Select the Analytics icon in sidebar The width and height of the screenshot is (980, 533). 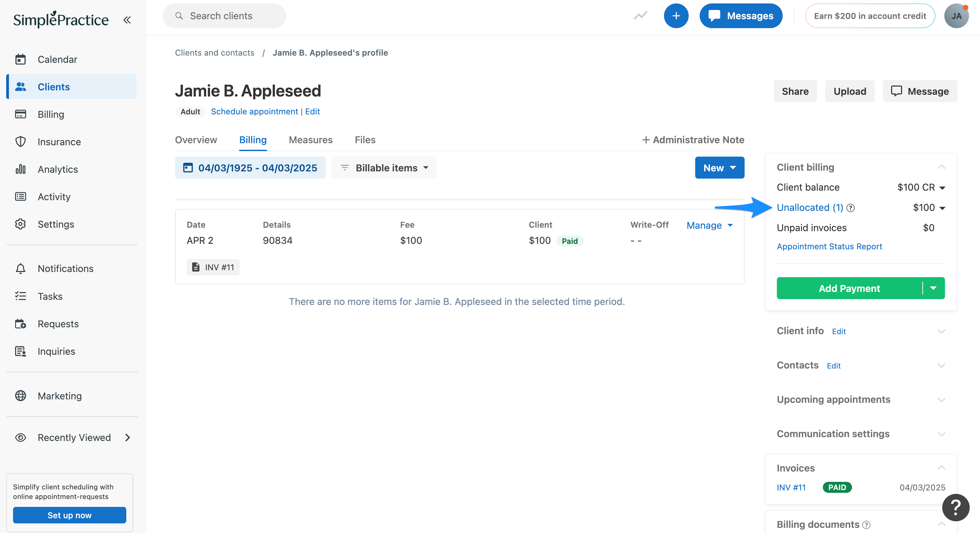21,169
